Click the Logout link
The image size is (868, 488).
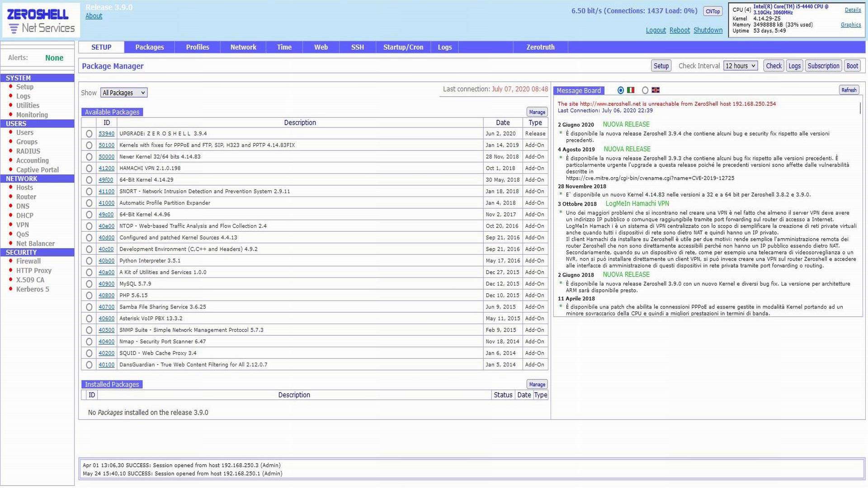coord(656,30)
